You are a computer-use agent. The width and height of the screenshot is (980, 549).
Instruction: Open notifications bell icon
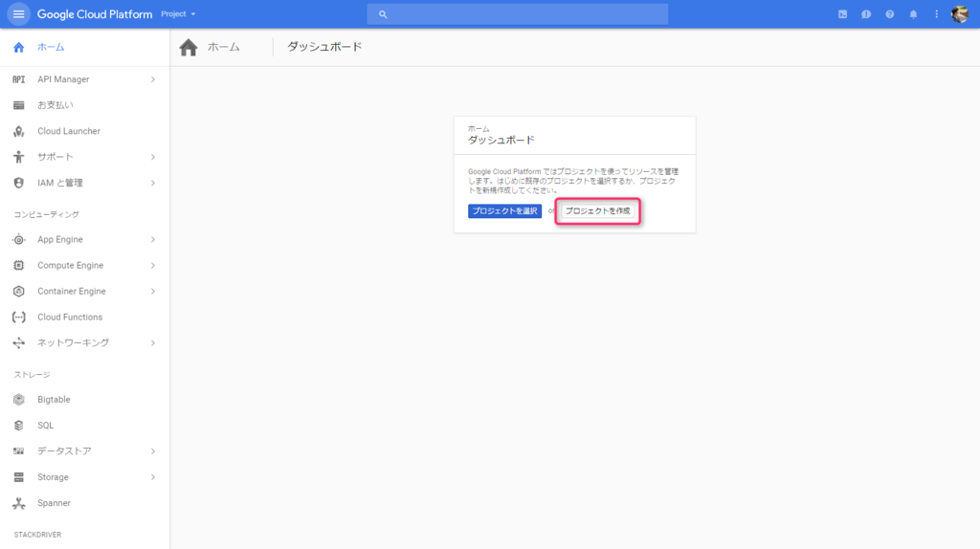pos(913,13)
